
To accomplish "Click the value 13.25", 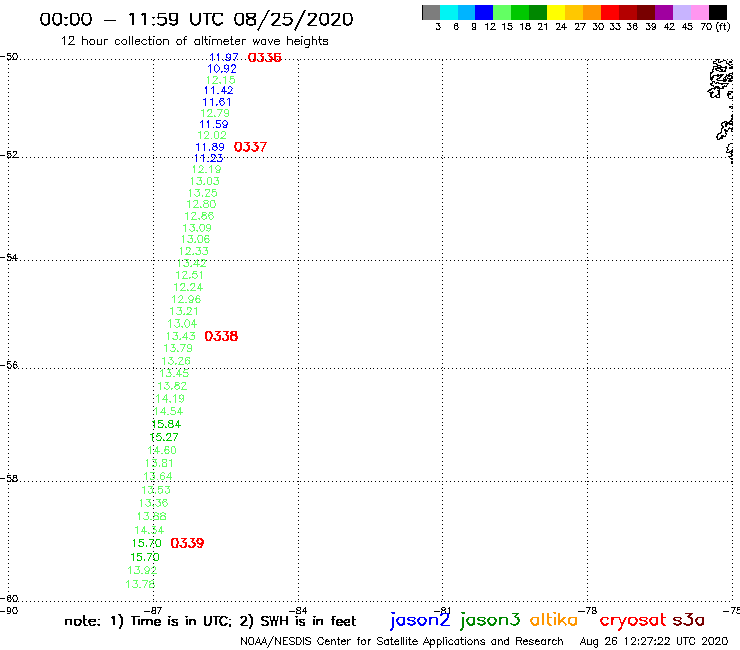I will (203, 193).
